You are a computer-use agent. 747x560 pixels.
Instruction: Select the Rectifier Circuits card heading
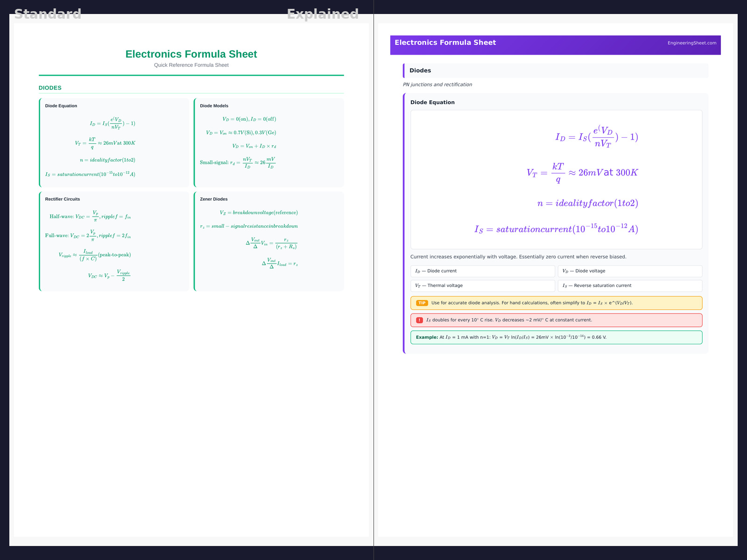click(63, 199)
